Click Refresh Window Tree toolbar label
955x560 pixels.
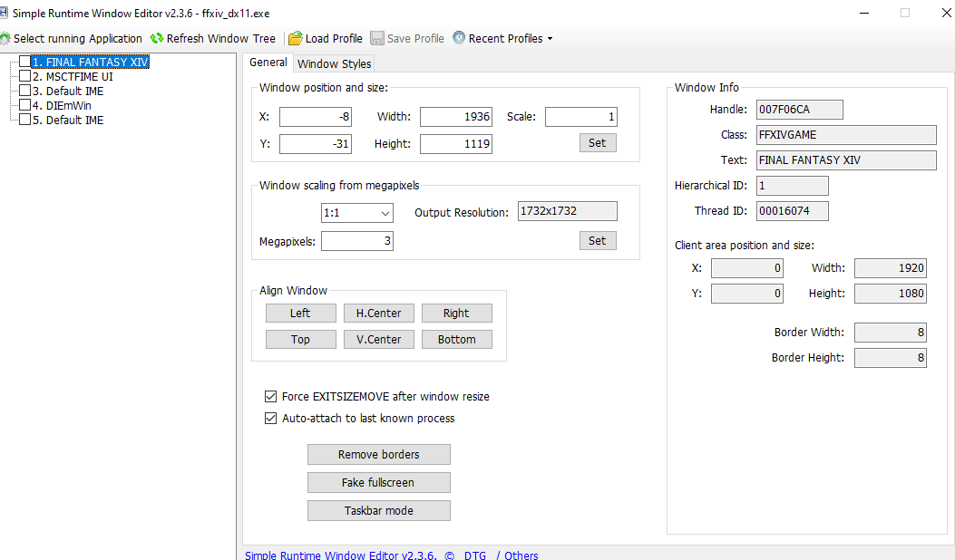(221, 38)
